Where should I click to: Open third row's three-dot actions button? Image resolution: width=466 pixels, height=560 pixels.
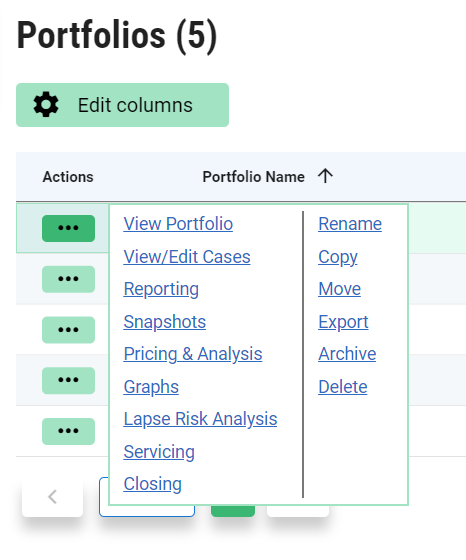[x=69, y=330]
